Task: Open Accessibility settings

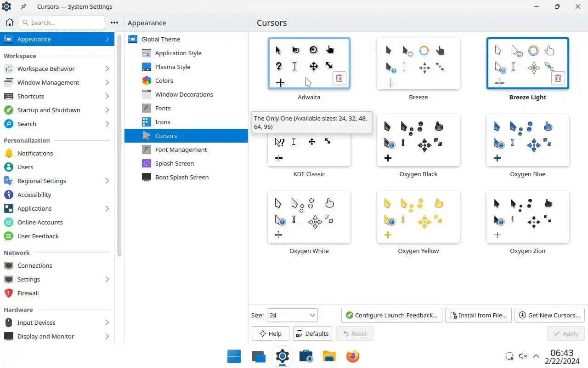Action: pos(57,195)
